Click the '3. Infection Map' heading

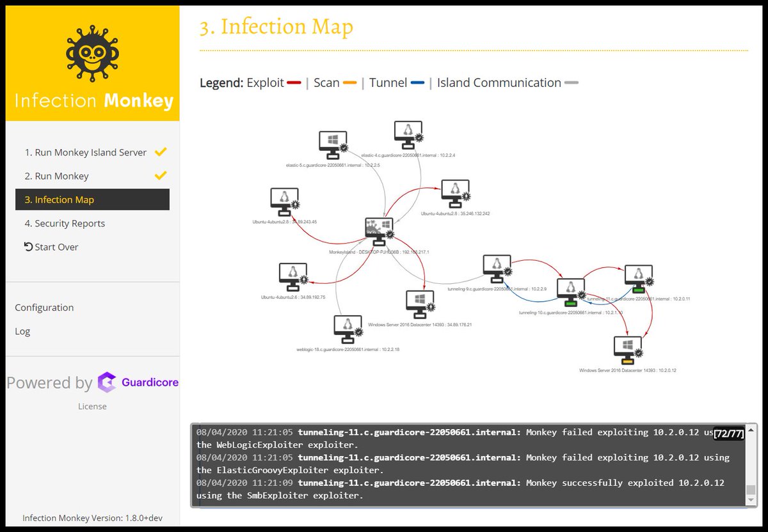pos(276,27)
